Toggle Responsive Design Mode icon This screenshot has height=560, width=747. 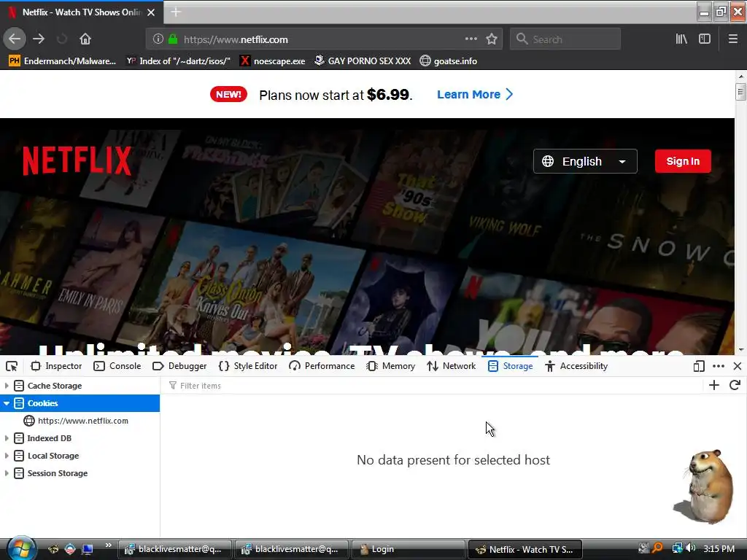pyautogui.click(x=698, y=366)
